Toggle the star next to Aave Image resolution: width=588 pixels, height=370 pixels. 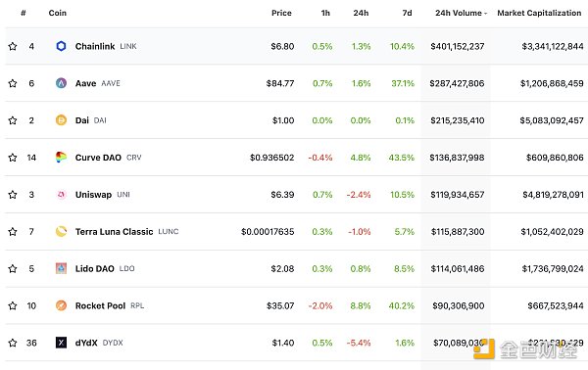tap(13, 83)
